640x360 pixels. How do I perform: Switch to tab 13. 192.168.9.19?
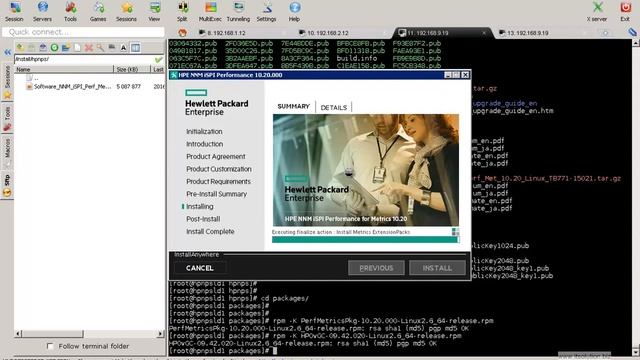pyautogui.click(x=527, y=33)
